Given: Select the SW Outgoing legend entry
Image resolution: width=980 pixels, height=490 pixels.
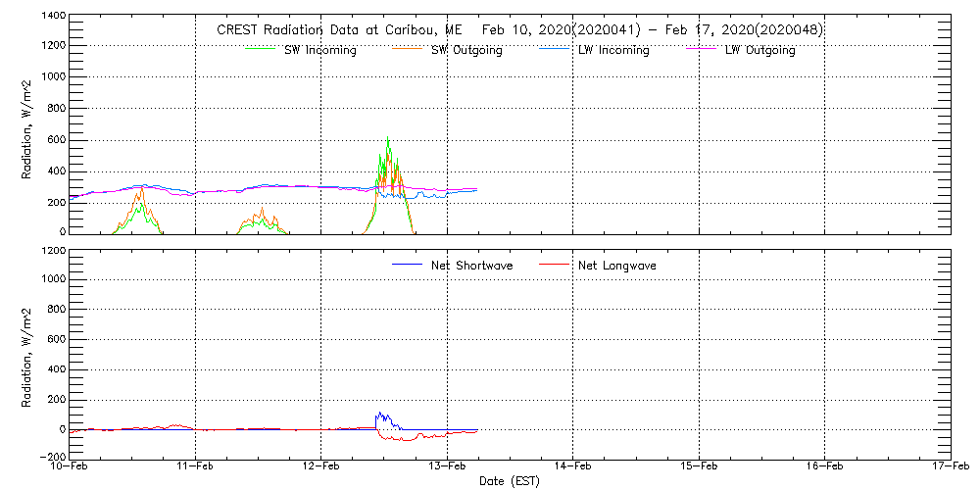Looking at the screenshot, I should (466, 50).
